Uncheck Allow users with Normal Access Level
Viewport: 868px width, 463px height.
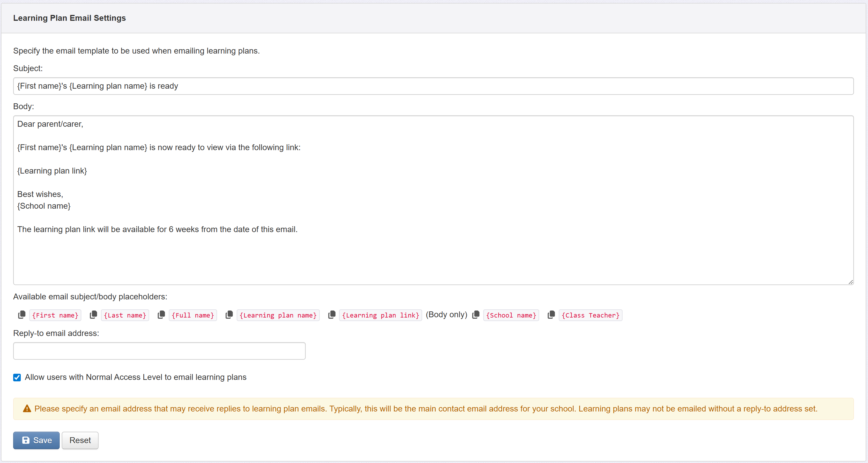click(17, 378)
